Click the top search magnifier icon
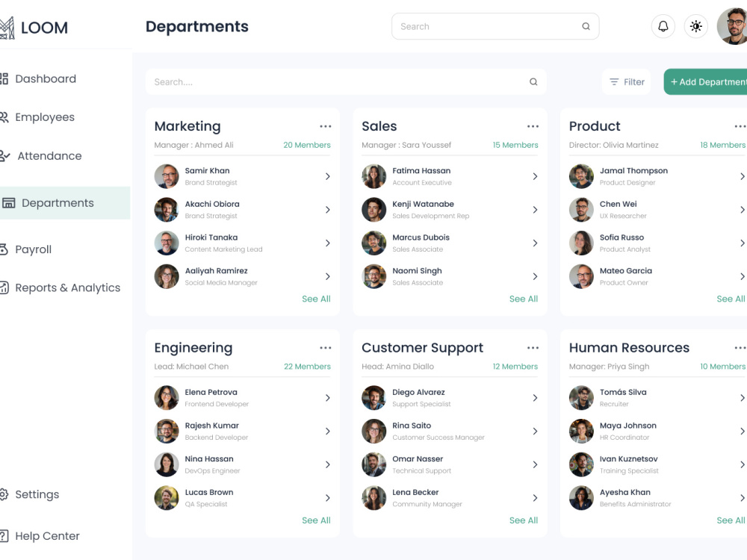This screenshot has height=560, width=747. 586,26
